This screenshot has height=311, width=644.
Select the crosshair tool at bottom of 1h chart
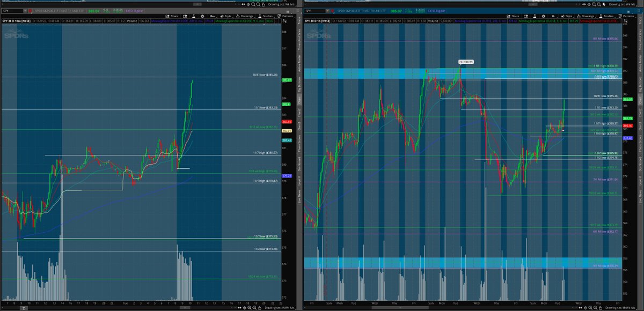(x=586, y=308)
